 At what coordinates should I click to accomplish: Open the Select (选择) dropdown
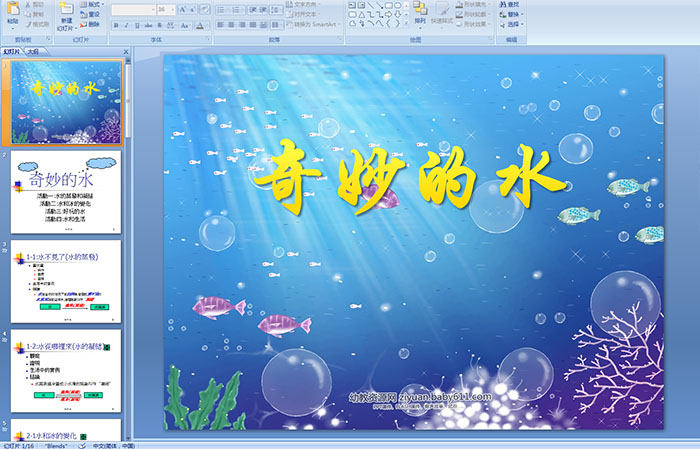point(512,24)
